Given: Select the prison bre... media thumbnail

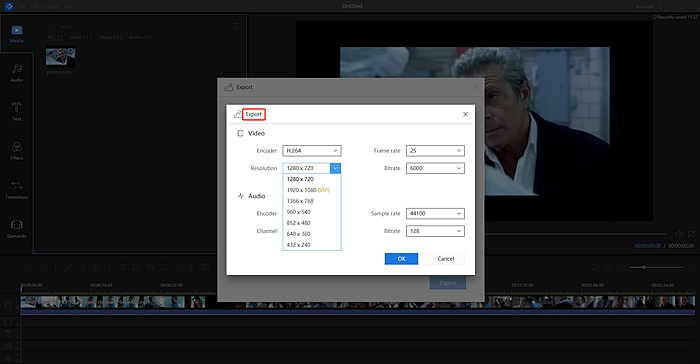Looking at the screenshot, I should 60,57.
